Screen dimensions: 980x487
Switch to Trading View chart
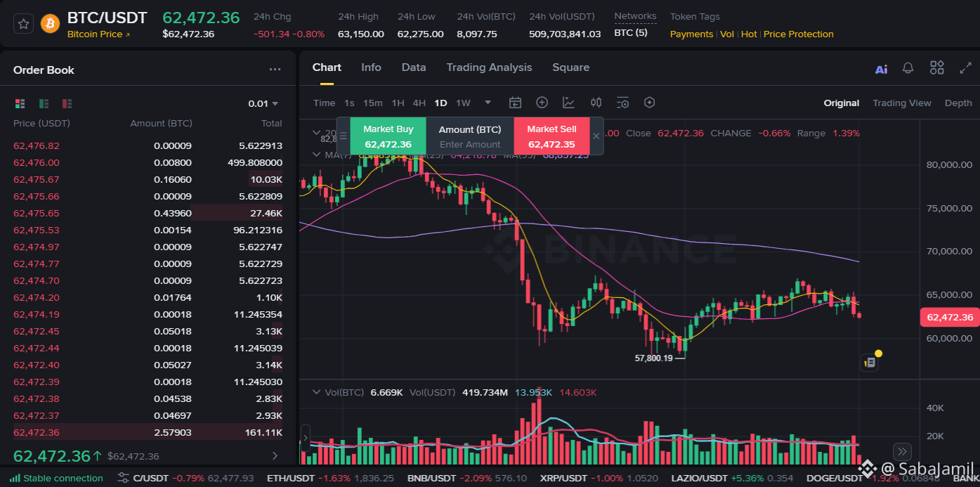tap(902, 103)
